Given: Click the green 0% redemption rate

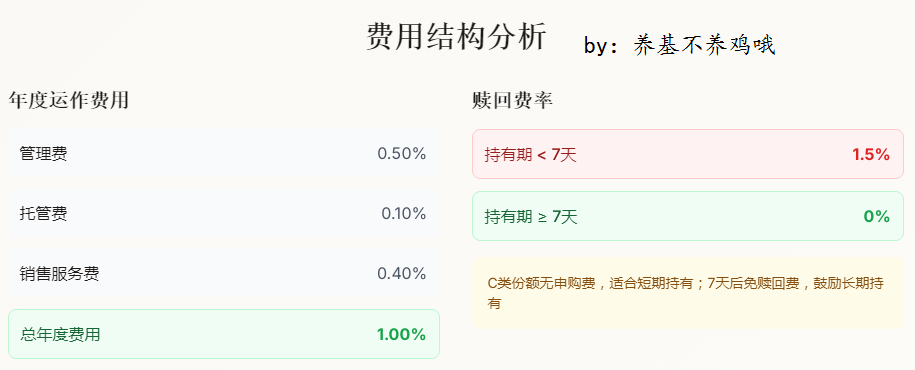Looking at the screenshot, I should [x=876, y=217].
